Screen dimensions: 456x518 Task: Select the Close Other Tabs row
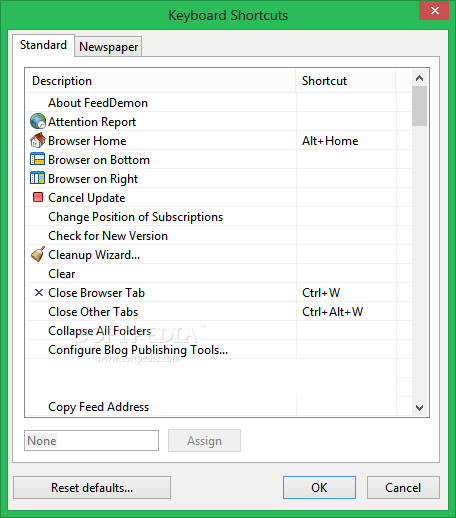pos(219,312)
